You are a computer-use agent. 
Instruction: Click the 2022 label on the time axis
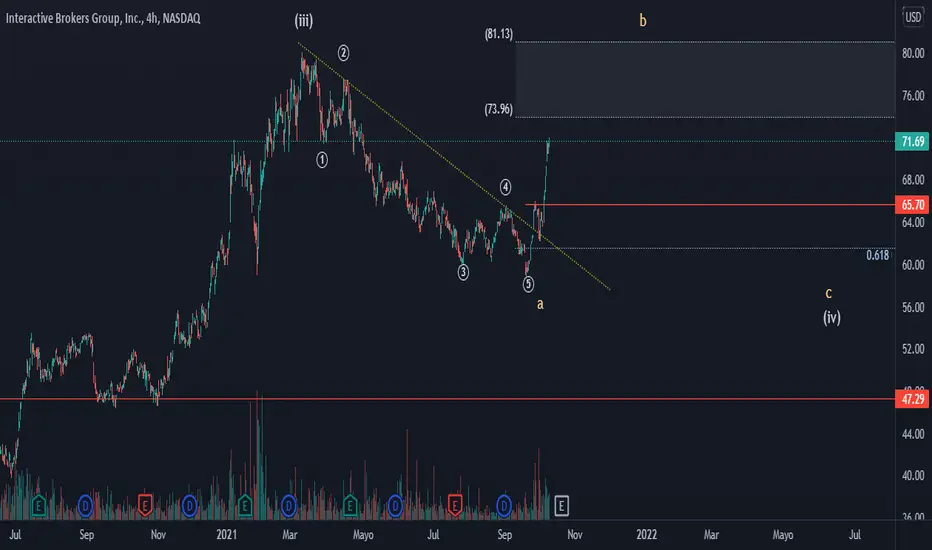tap(647, 535)
